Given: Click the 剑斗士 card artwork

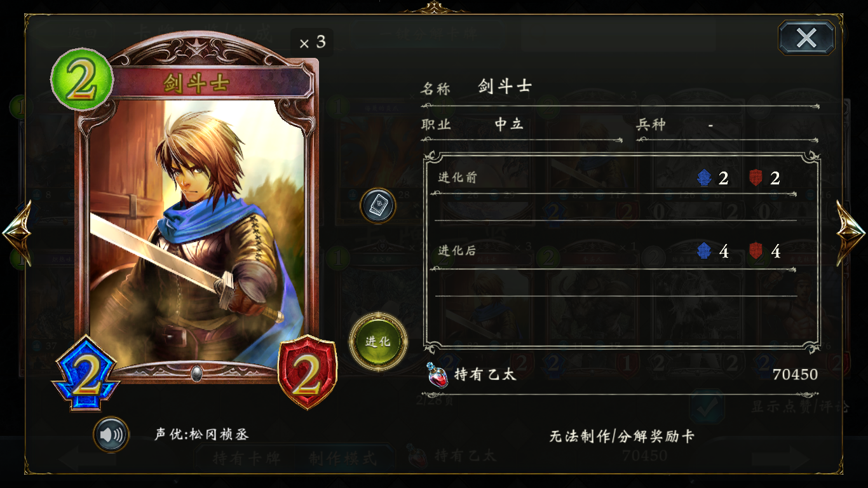Looking at the screenshot, I should pyautogui.click(x=197, y=234).
